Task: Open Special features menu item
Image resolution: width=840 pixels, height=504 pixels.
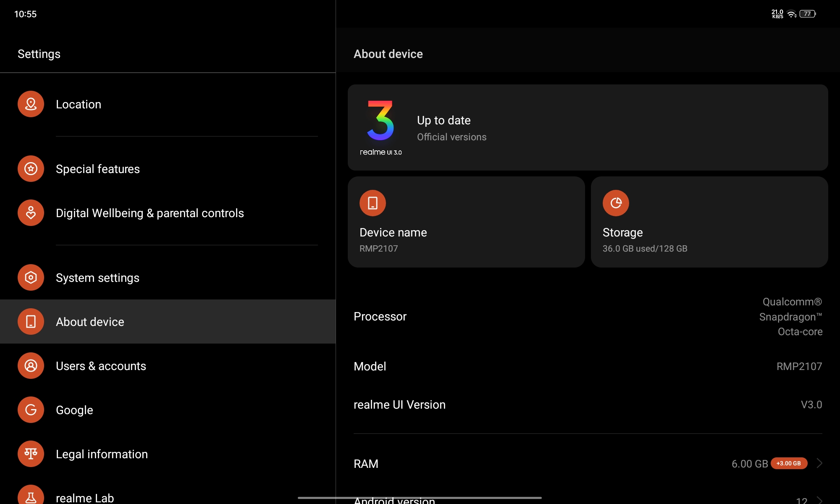Action: coord(168,169)
